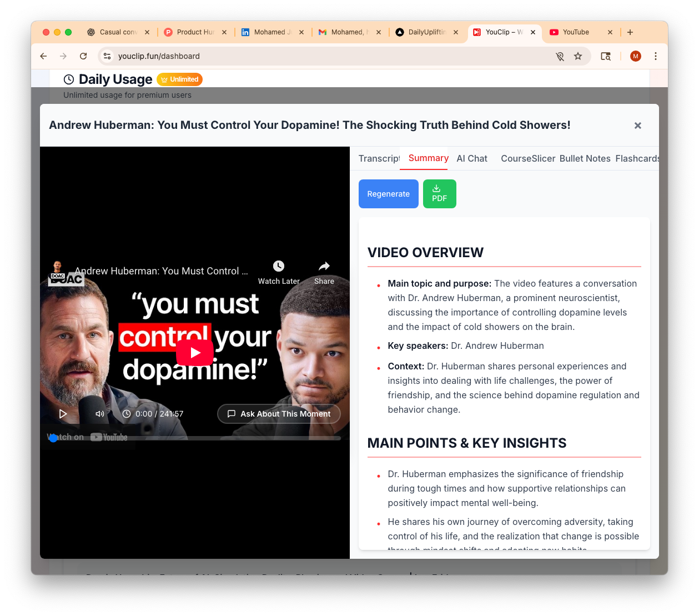Close the Casual conv tab
699x616 pixels.
pos(147,32)
